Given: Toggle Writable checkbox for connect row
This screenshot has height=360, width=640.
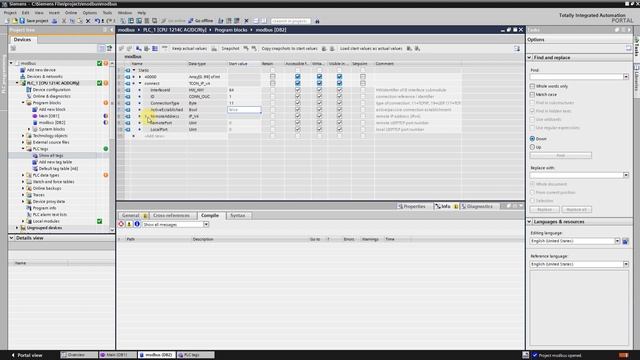Looking at the screenshot, I should point(319,83).
